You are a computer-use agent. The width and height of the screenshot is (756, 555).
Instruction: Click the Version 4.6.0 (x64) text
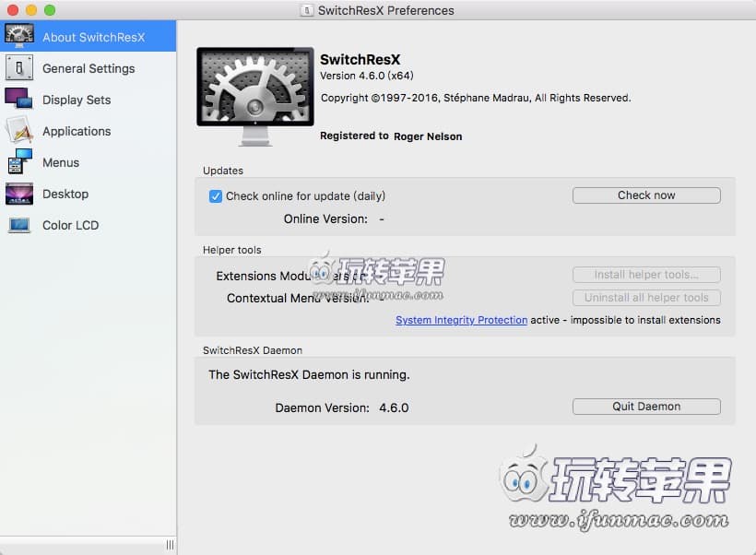click(x=366, y=76)
